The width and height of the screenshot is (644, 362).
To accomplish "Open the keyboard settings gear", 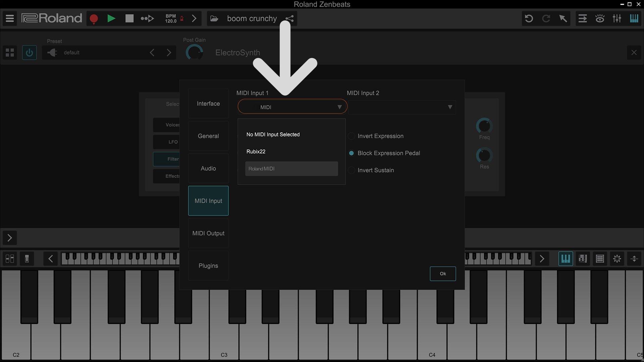I will click(617, 259).
